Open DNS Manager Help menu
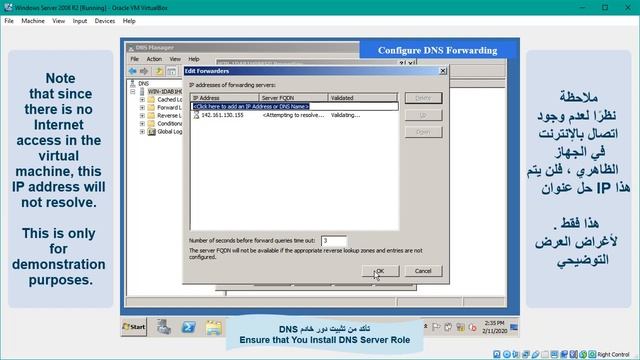 coord(194,59)
